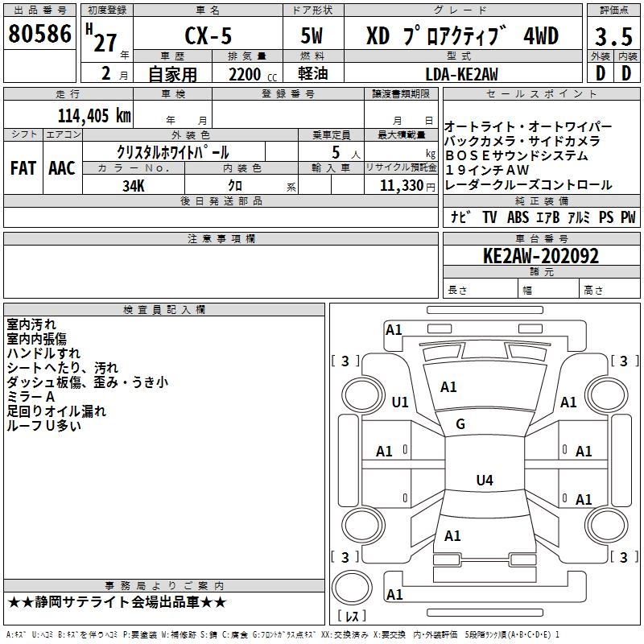Click the overall score 3.5

(613, 37)
